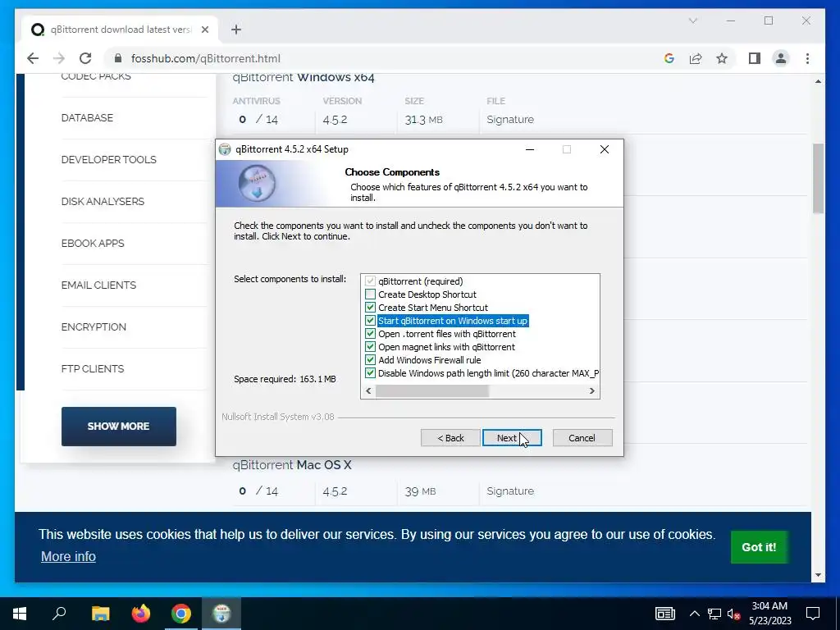Click the installer Back button
The height and width of the screenshot is (630, 840).
click(x=450, y=438)
